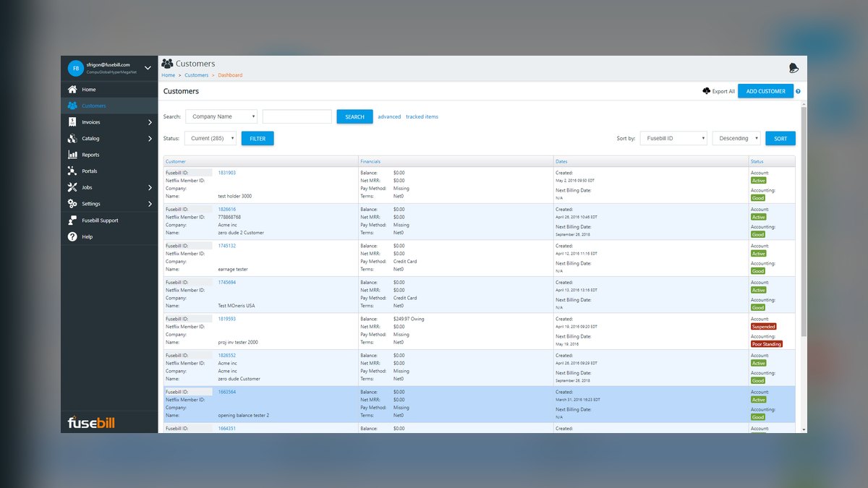Click the ADD CUSTOMER button
Viewport: 868px width, 488px height.
(x=765, y=91)
